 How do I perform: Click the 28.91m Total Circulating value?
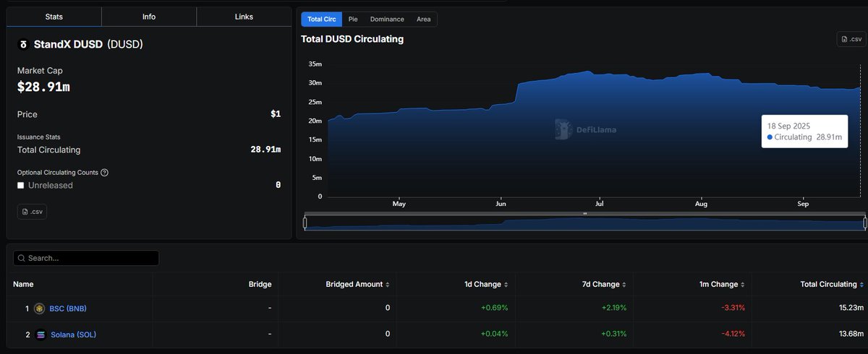coord(265,150)
